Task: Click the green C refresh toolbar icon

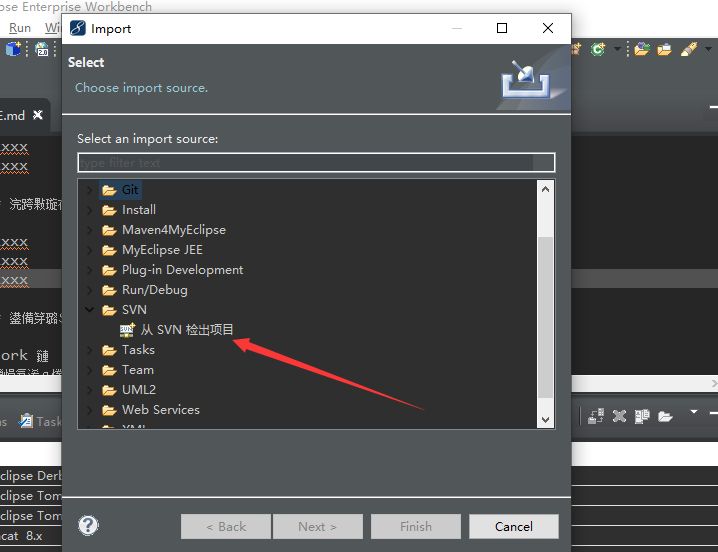Action: click(598, 49)
